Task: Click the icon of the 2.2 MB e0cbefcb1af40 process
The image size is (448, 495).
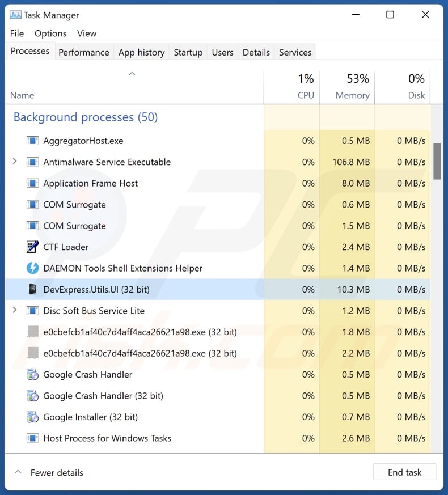Action: (x=32, y=353)
